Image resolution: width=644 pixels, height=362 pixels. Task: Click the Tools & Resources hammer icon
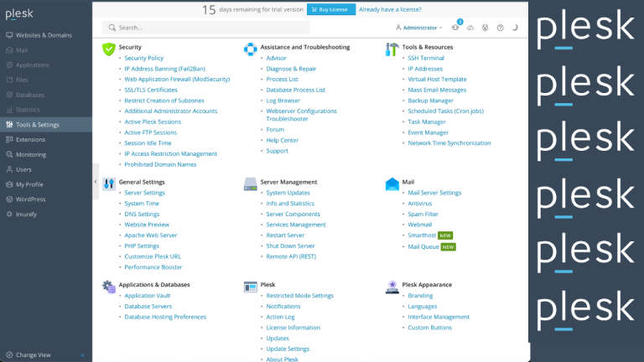(x=392, y=49)
